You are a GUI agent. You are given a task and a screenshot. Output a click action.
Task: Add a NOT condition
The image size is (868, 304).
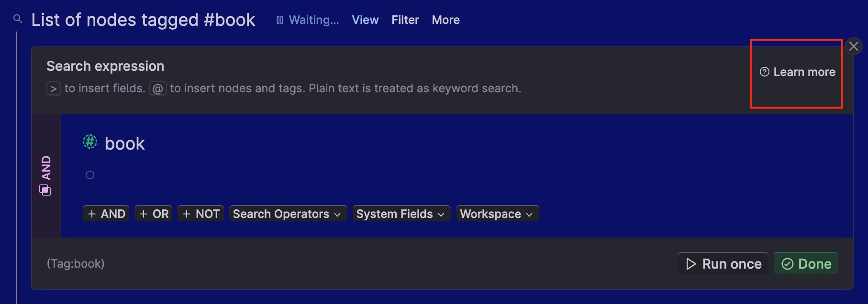point(200,214)
